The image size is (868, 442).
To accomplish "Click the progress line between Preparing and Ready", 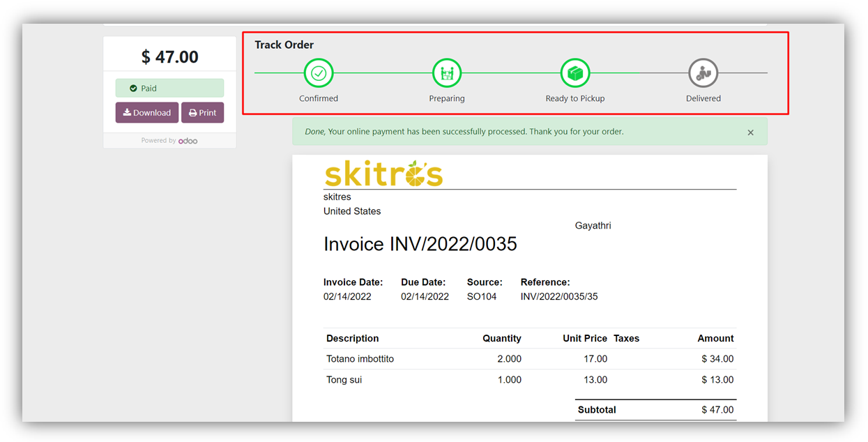I will pos(511,73).
